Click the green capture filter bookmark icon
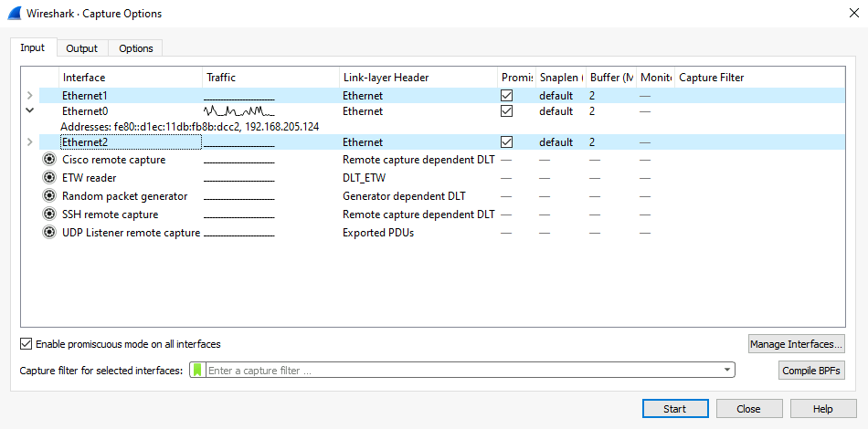 (197, 371)
